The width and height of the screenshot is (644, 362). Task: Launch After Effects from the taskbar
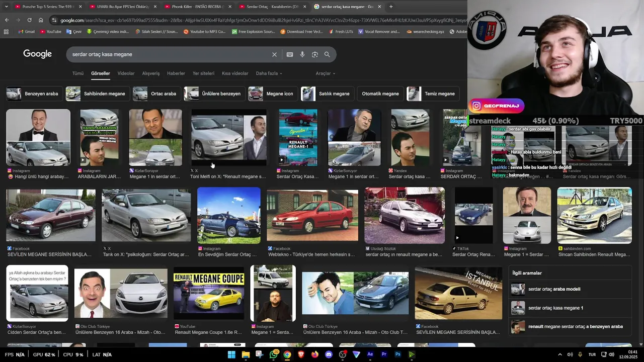click(370, 354)
